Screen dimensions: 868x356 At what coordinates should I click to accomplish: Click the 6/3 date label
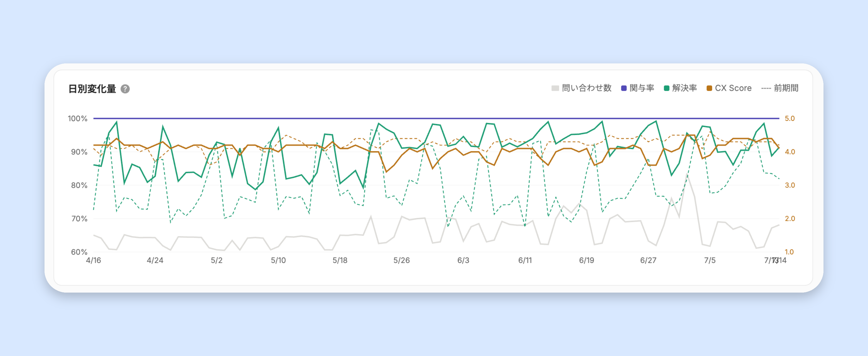[x=463, y=260]
